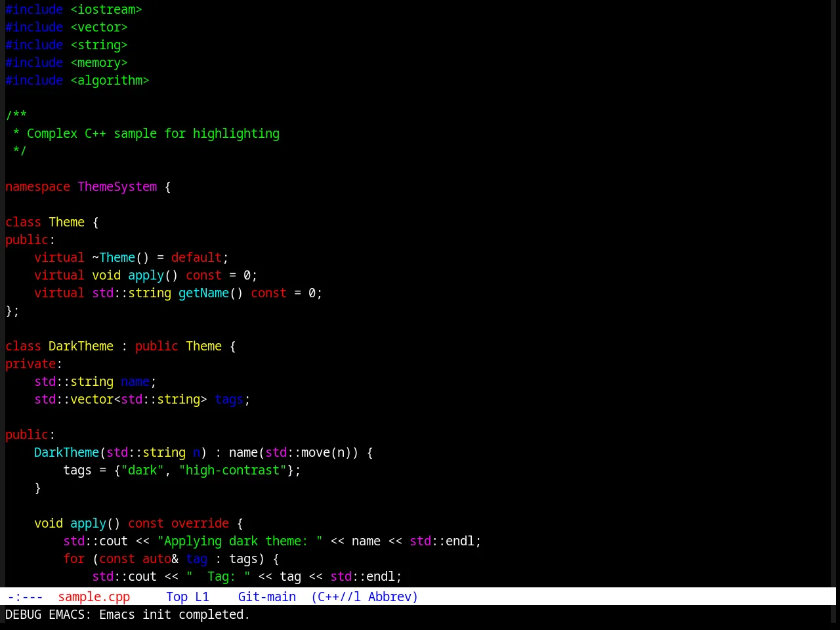Click on '<string>' in the include line
This screenshot has width=840, height=630.
tap(99, 45)
